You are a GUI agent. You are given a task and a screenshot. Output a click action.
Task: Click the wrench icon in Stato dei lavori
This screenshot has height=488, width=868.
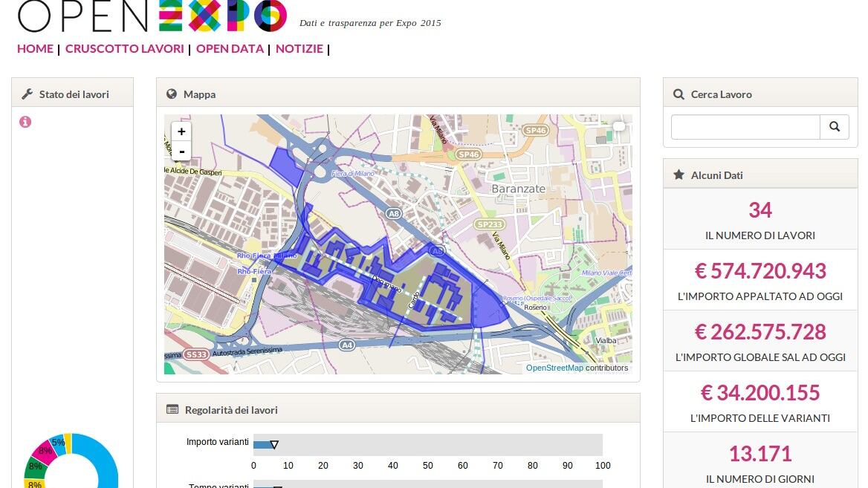pos(27,94)
